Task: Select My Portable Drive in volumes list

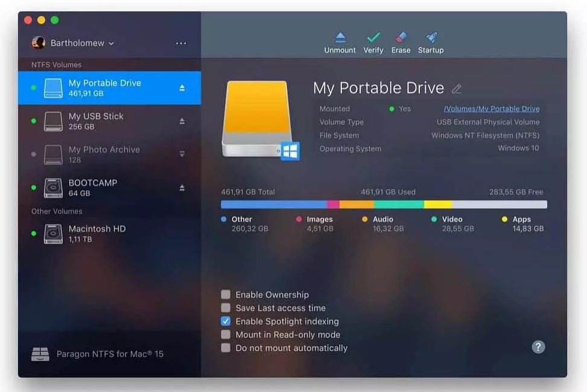Action: click(104, 88)
